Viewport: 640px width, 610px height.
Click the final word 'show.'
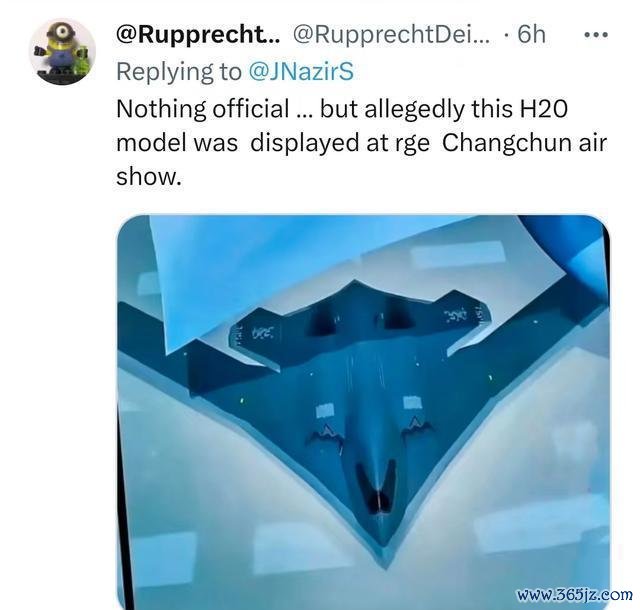point(149,177)
